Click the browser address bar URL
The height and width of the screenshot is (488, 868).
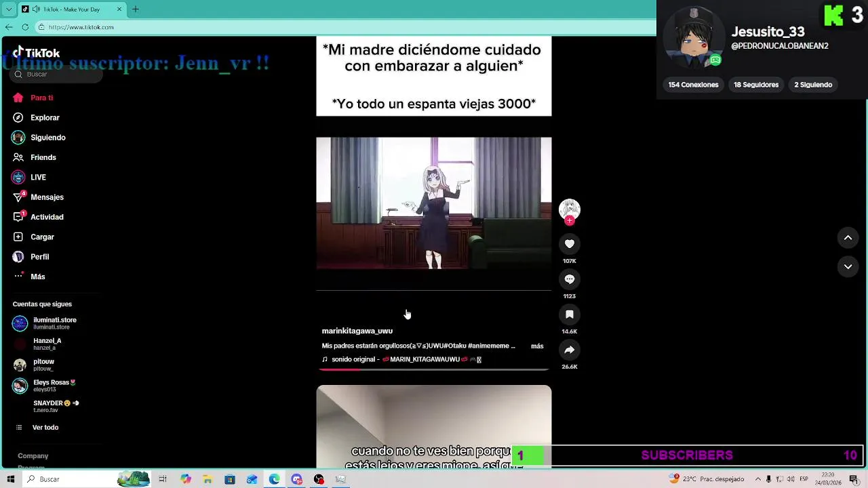click(81, 27)
